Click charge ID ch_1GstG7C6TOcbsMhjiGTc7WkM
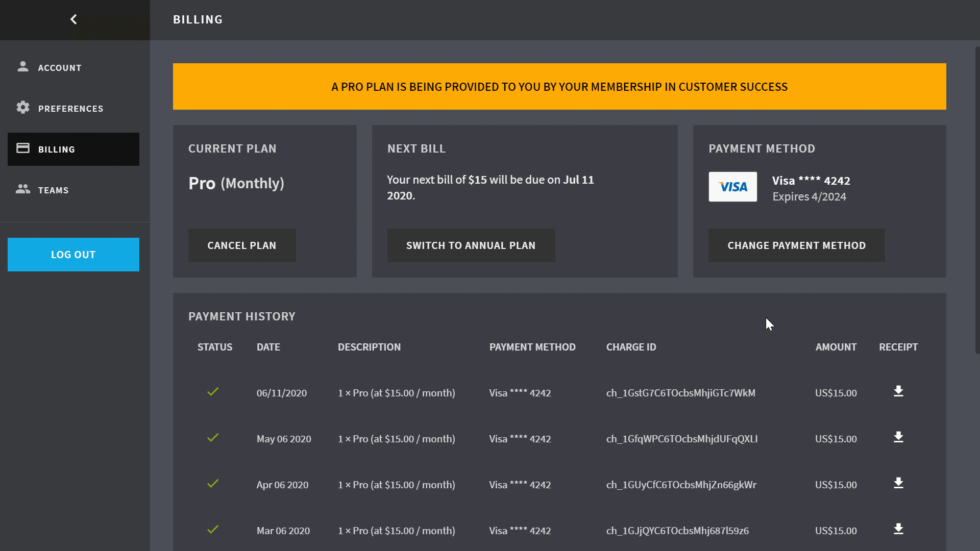 680,393
